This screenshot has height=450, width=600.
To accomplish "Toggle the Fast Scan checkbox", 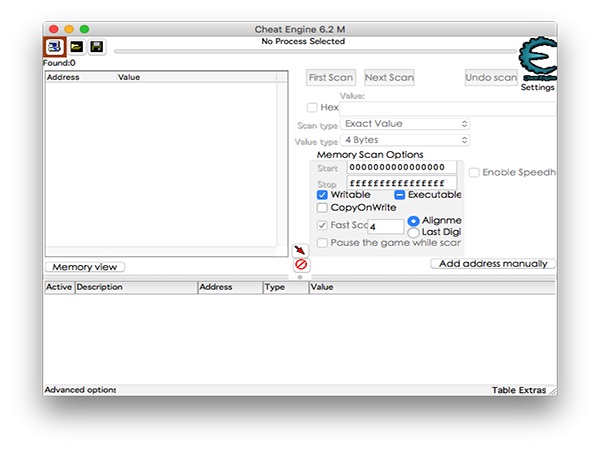I will [322, 225].
